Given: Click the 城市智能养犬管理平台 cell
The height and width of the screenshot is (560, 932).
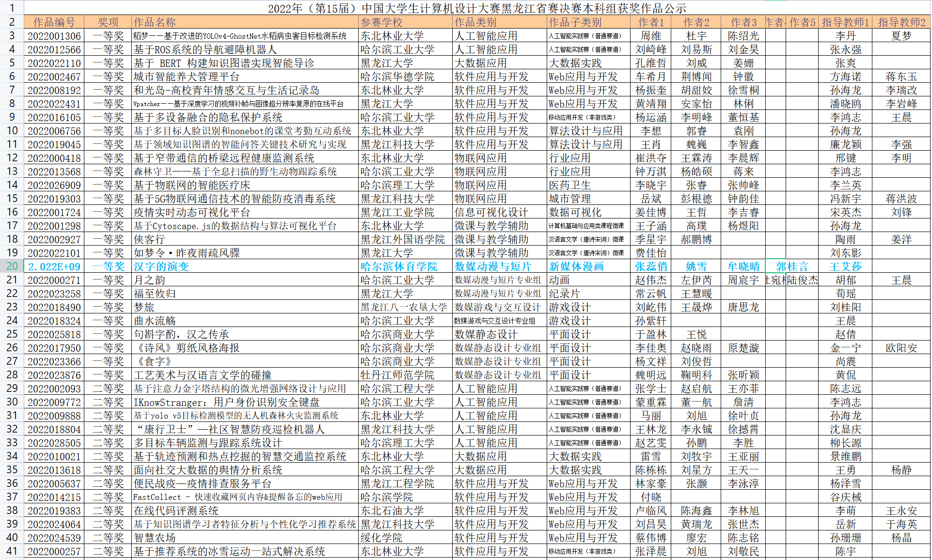Looking at the screenshot, I should pyautogui.click(x=186, y=77).
